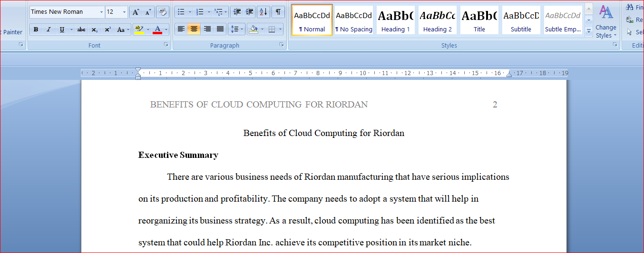Screen dimensions: 644x253
Task: Click the Clear Formatting icon
Action: point(162,12)
